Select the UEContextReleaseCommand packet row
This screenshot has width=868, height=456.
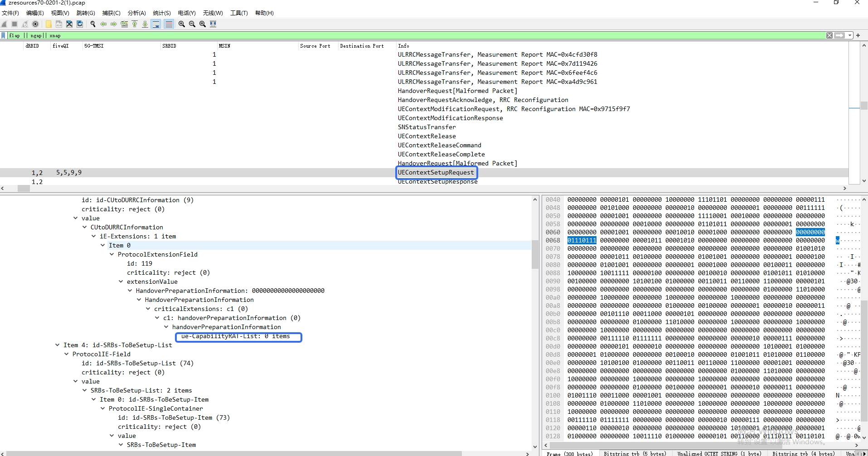pos(424,145)
